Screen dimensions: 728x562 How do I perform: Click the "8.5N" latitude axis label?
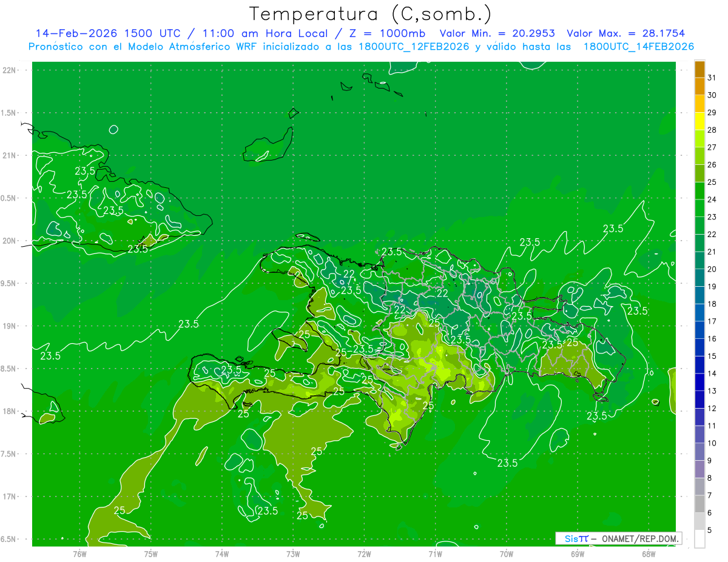pyautogui.click(x=9, y=369)
